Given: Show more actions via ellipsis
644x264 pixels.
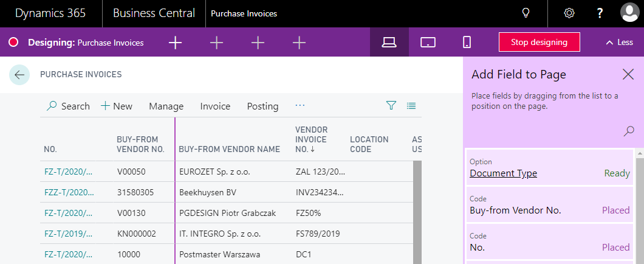Looking at the screenshot, I should (300, 106).
